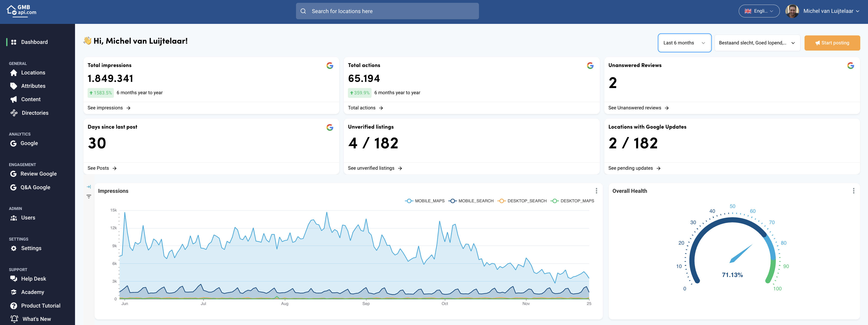Open Settings from the sidebar
Viewport: 868px width, 325px height.
[31, 248]
